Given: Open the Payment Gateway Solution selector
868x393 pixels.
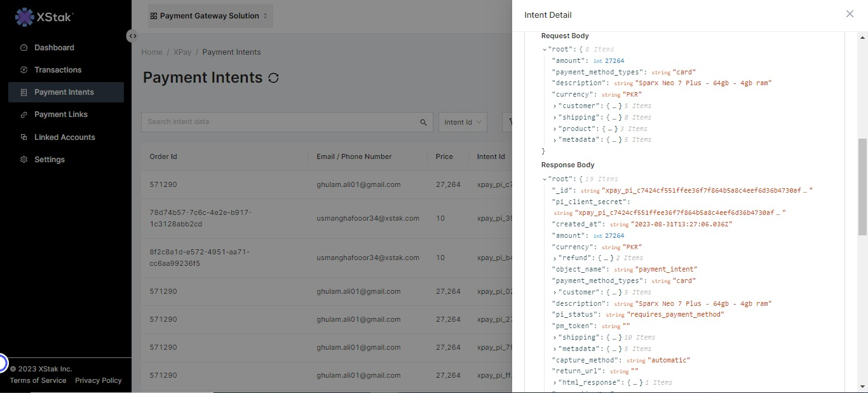Looking at the screenshot, I should click(210, 16).
